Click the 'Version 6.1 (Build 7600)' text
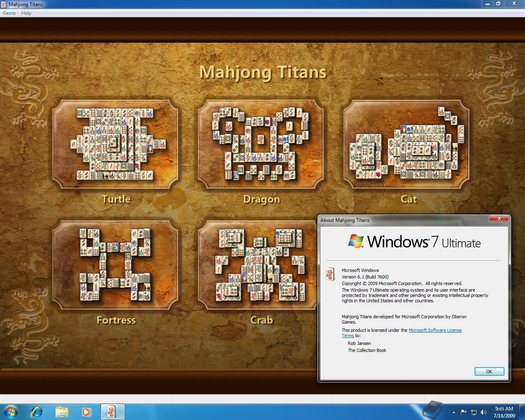This screenshot has width=525, height=420. click(365, 277)
